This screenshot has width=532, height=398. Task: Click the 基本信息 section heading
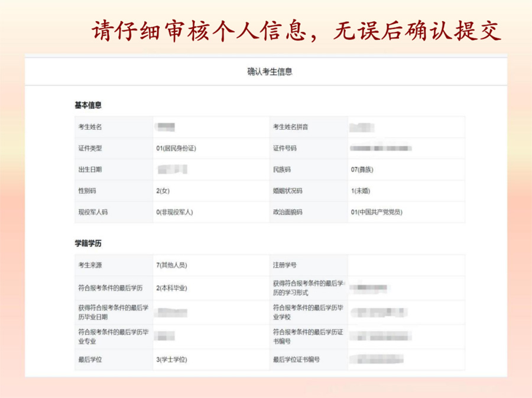click(88, 105)
